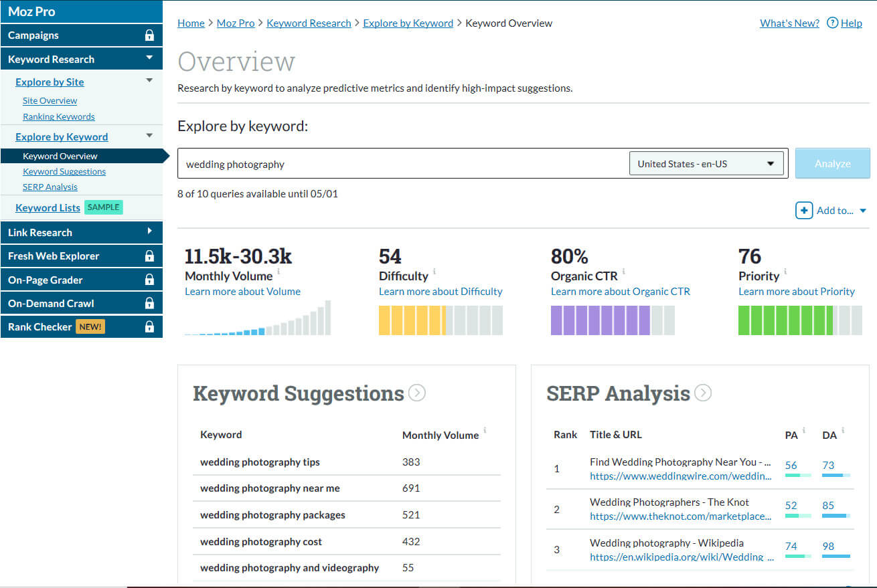Click the Analyze button
The image size is (877, 588).
[x=833, y=163]
